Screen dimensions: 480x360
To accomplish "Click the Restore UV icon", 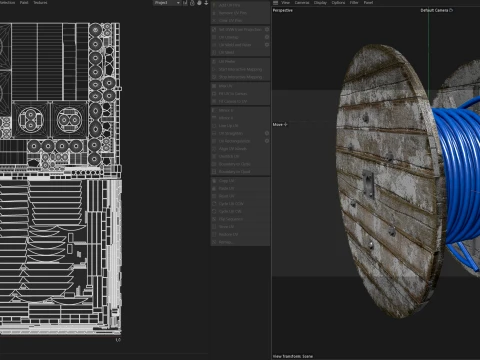I will tap(214, 234).
